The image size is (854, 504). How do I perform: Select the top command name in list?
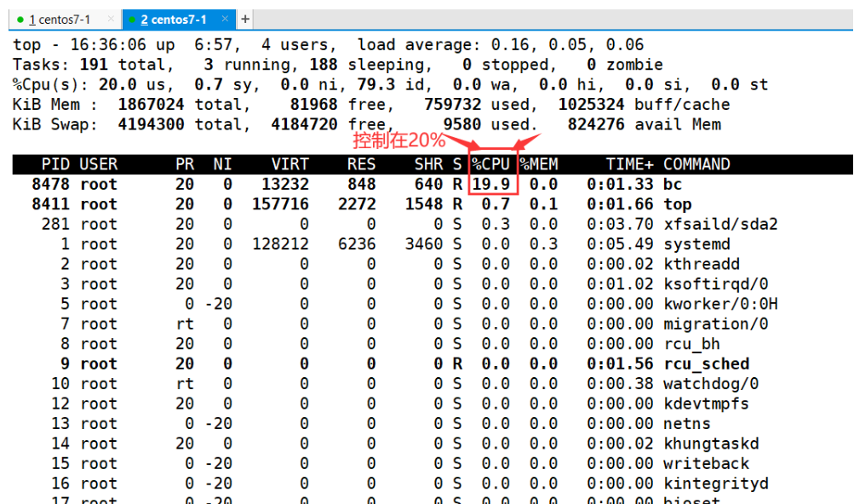[x=678, y=204]
